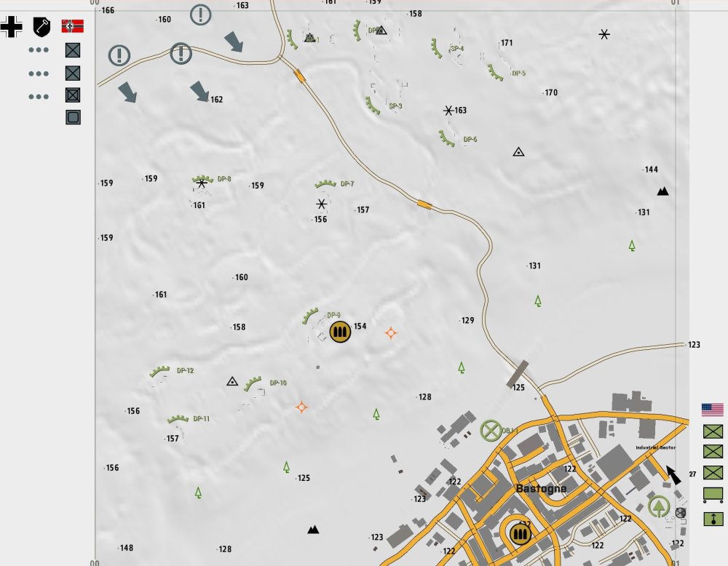728x566 pixels.
Task: Open the third German unit's three-dot menu
Action: pos(39,96)
